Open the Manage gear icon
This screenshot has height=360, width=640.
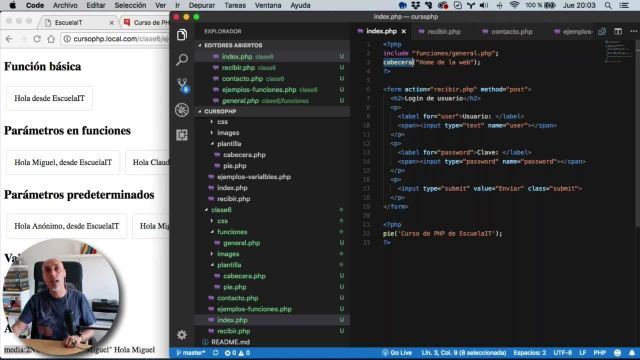pos(182,335)
